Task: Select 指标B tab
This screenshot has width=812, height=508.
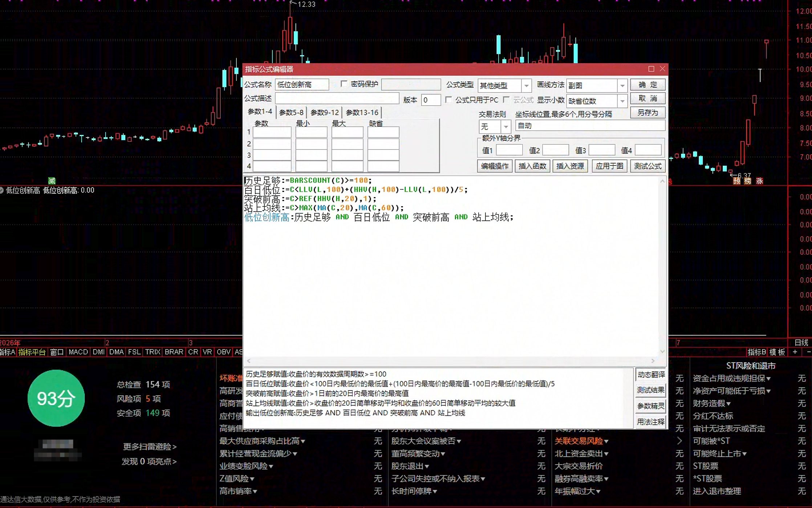Action: [756, 352]
